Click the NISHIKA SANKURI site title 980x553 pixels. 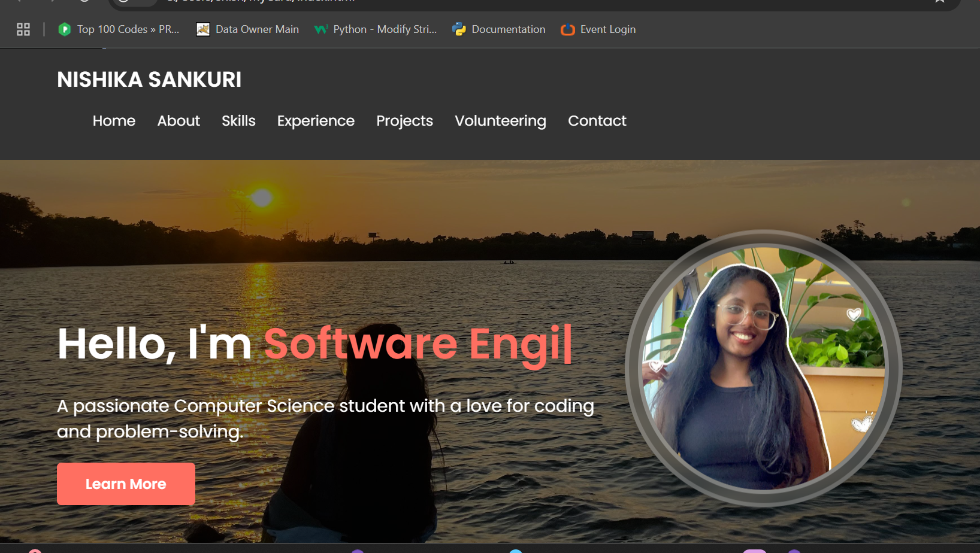pos(149,80)
